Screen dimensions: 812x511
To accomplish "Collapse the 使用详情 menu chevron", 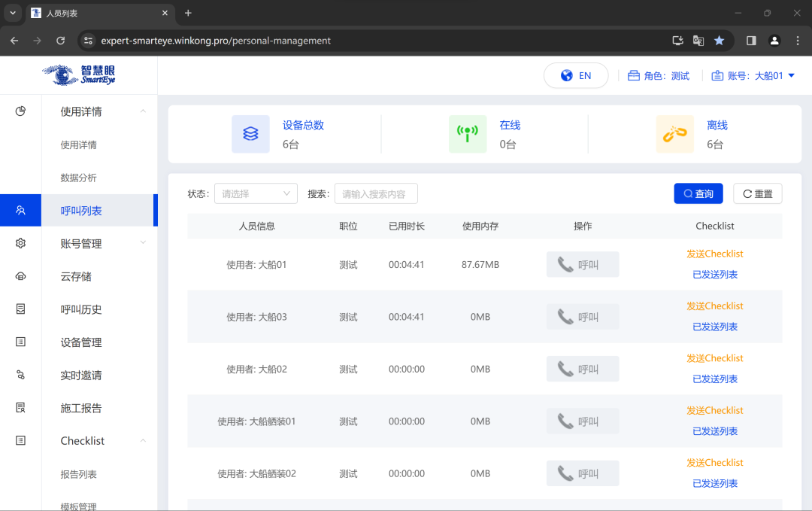I will click(x=143, y=111).
